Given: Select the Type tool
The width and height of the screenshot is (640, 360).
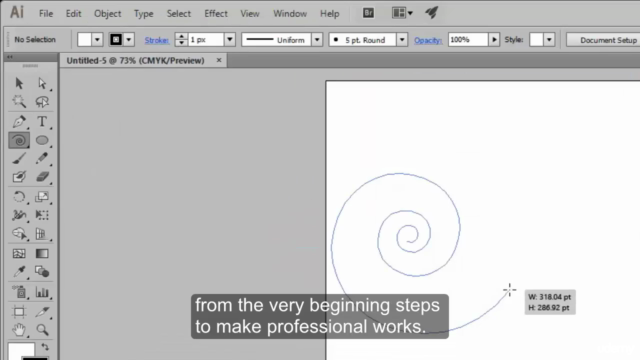Looking at the screenshot, I should pos(42,122).
